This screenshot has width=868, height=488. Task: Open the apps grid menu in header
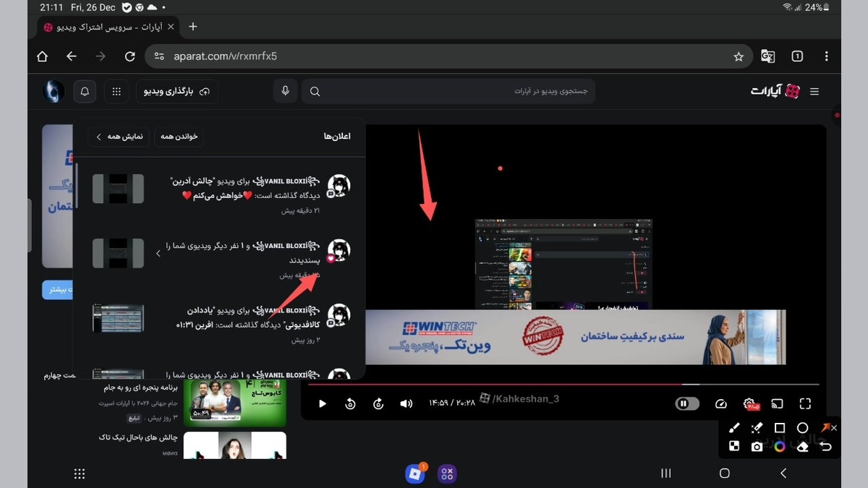click(x=116, y=92)
